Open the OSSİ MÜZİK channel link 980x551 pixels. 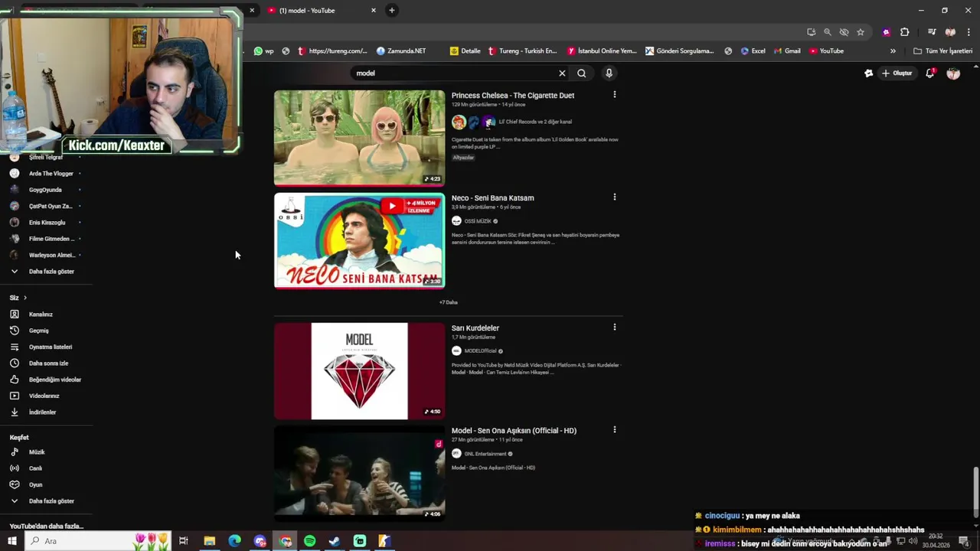[478, 221]
